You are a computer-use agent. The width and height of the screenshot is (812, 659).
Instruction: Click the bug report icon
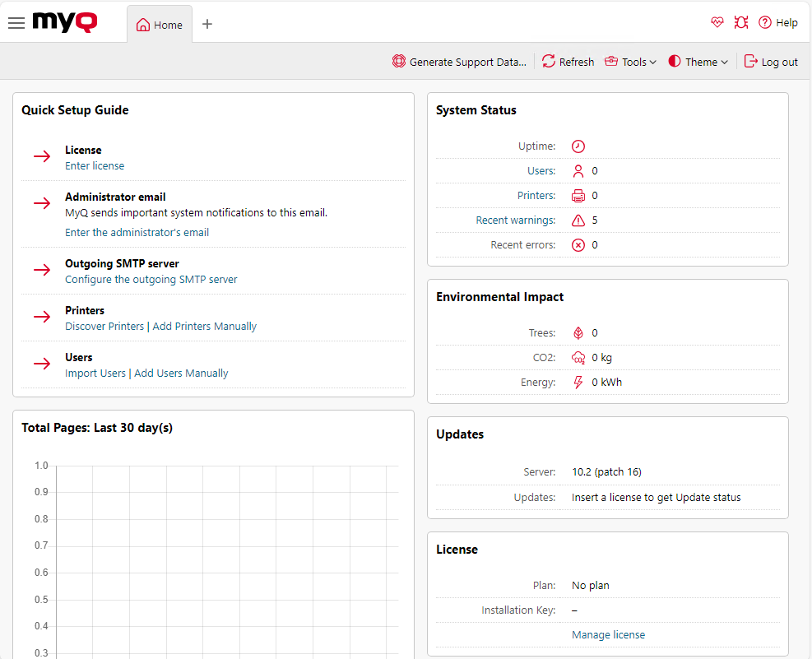(x=741, y=23)
